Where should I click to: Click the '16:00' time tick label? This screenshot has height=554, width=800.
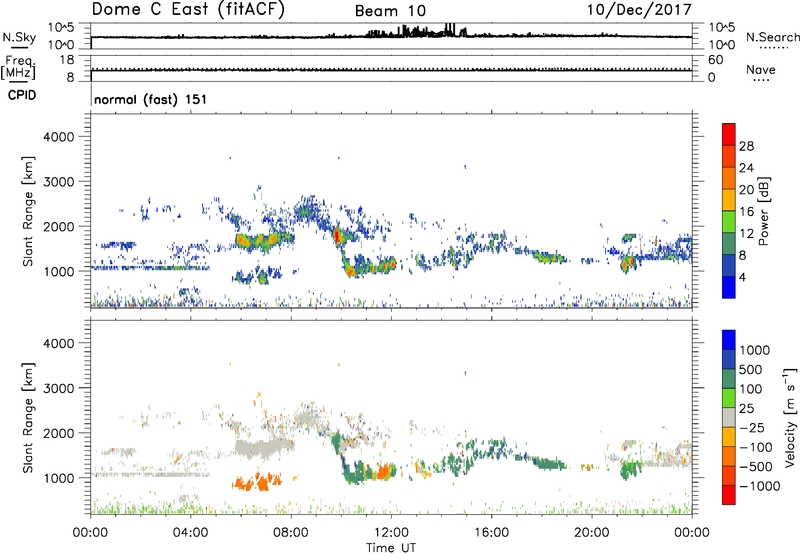click(491, 533)
